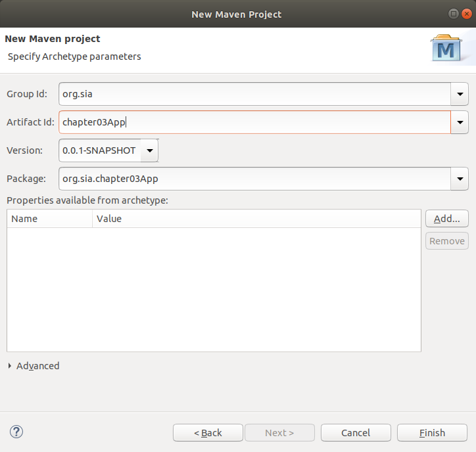Viewport: 476px width, 452px height.
Task: Click the Add... property button
Action: [x=446, y=219]
